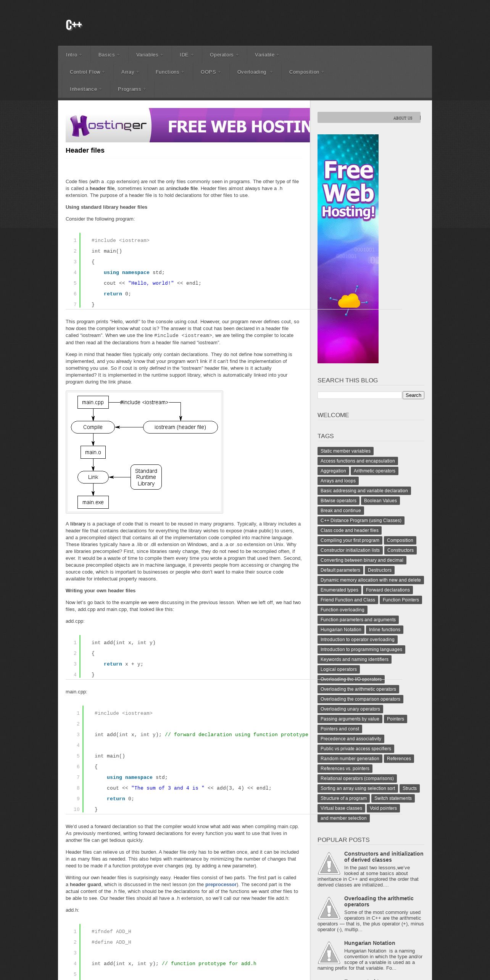Viewport: 490px width, 980px height.
Task: Open the Composition menu item
Action: (307, 72)
